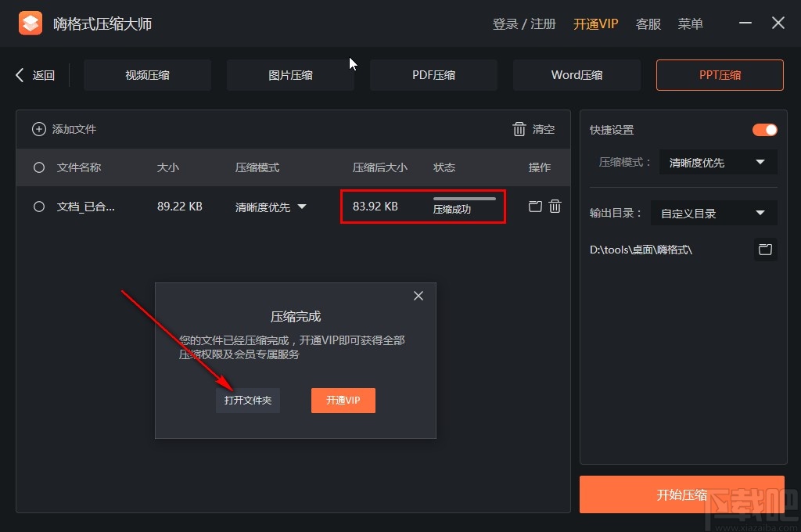The width and height of the screenshot is (801, 532).
Task: Click the 压缩后大小 column header
Action: point(380,167)
